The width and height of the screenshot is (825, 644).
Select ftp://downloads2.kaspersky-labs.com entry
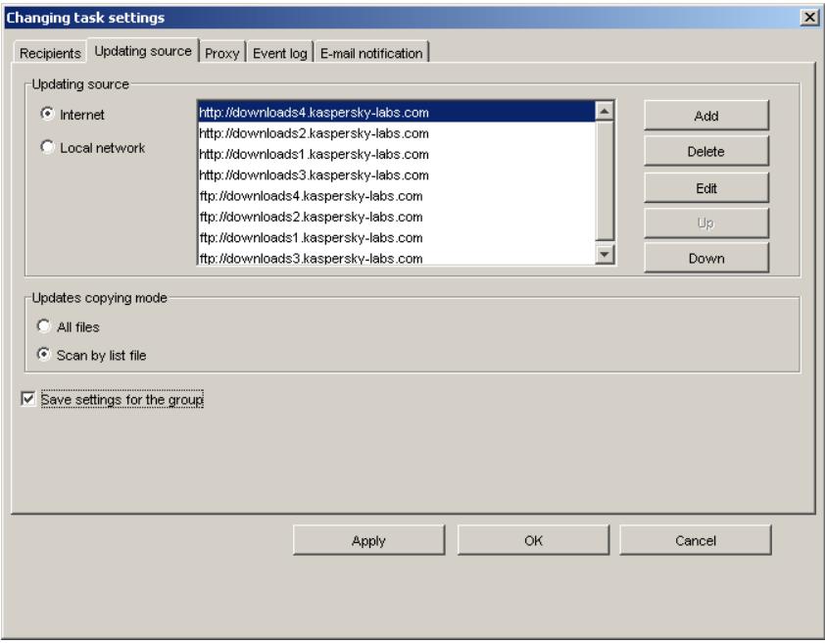click(397, 217)
